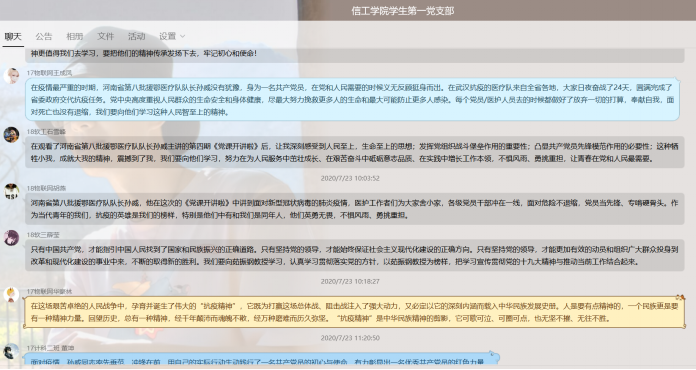Image resolution: width=696 pixels, height=370 pixels.
Task: Click sender name 18软工石雪峰
Action: [x=46, y=132]
